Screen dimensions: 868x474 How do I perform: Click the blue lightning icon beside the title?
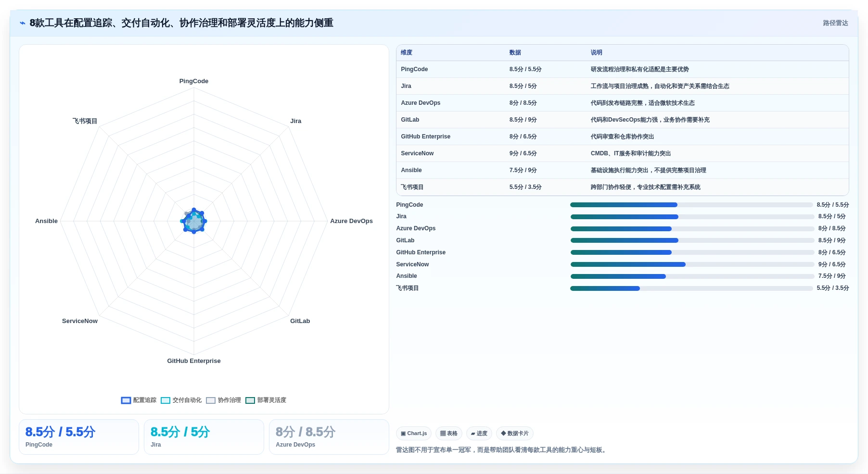point(23,23)
